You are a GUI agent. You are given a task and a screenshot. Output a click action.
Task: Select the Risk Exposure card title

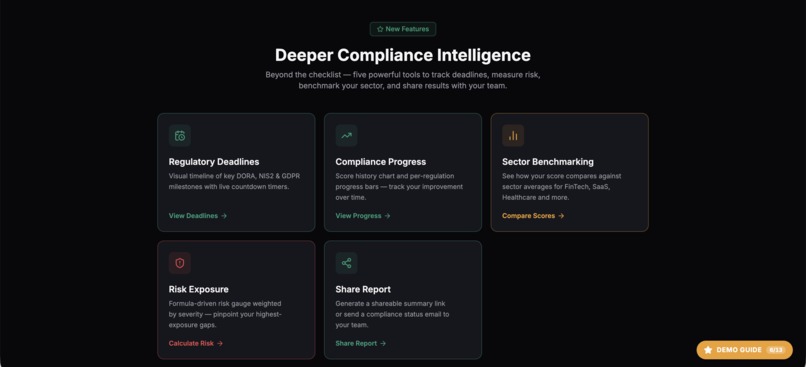tap(198, 289)
